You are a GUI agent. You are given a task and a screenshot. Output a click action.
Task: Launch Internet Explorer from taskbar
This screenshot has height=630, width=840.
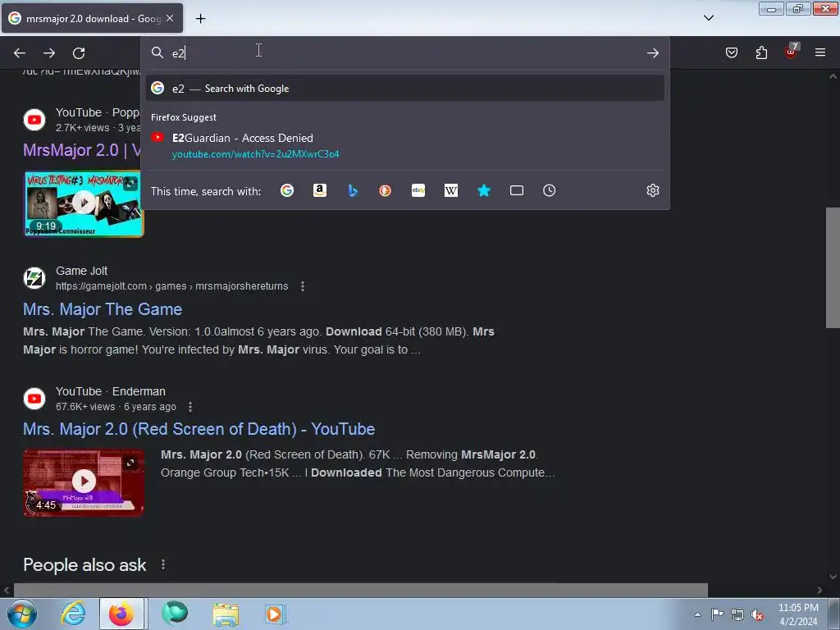click(x=73, y=614)
